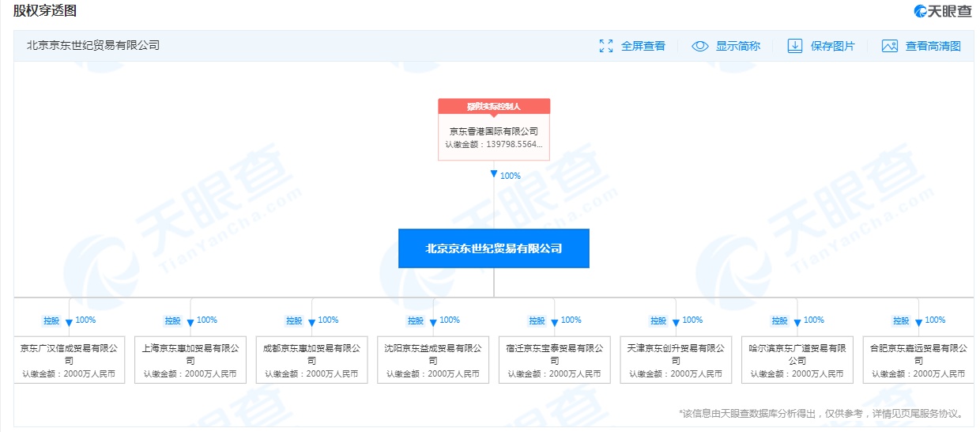Click 控股 tag above 京东广汉信成贸易
Image resolution: width=980 pixels, height=432 pixels.
coord(51,320)
